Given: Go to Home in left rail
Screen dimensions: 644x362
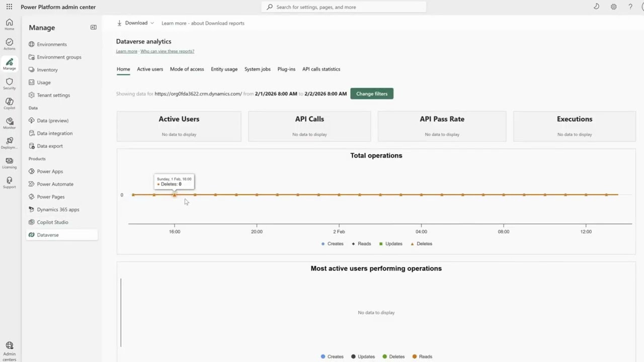Looking at the screenshot, I should [9, 25].
